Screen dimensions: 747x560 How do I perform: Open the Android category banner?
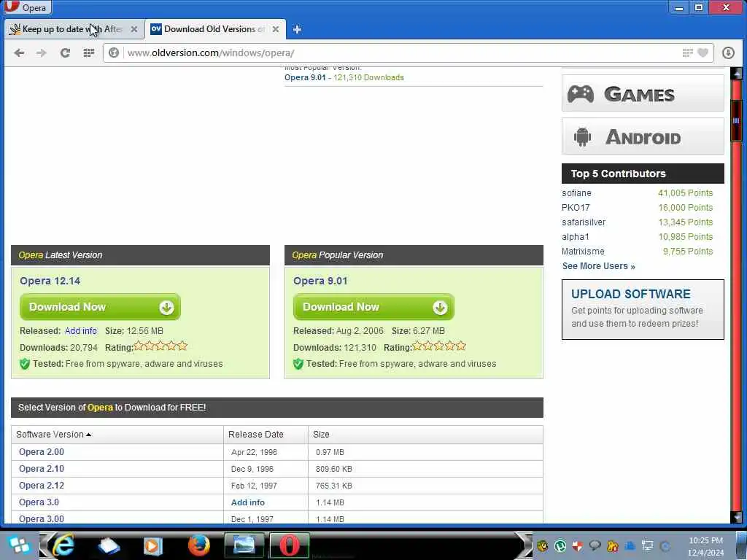643,136
